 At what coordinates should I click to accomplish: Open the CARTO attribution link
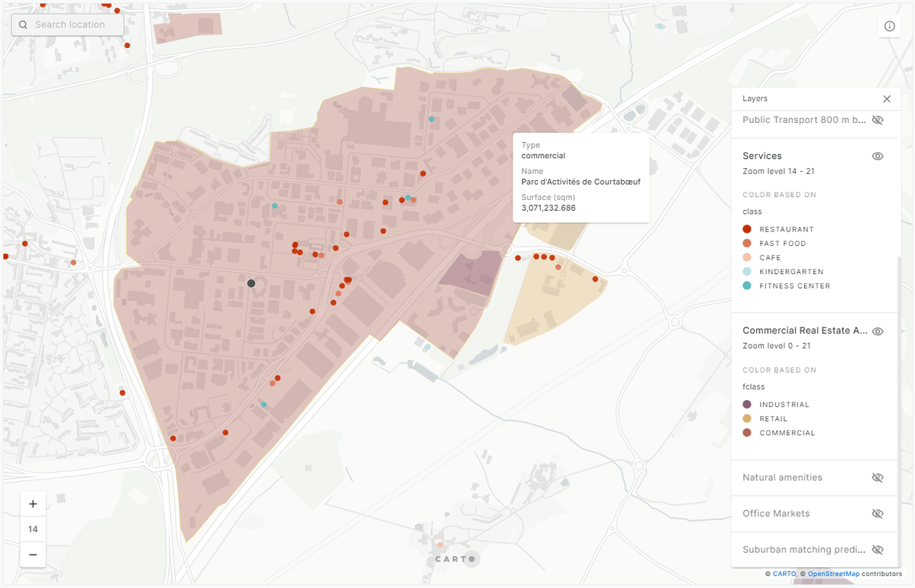pyautogui.click(x=783, y=573)
